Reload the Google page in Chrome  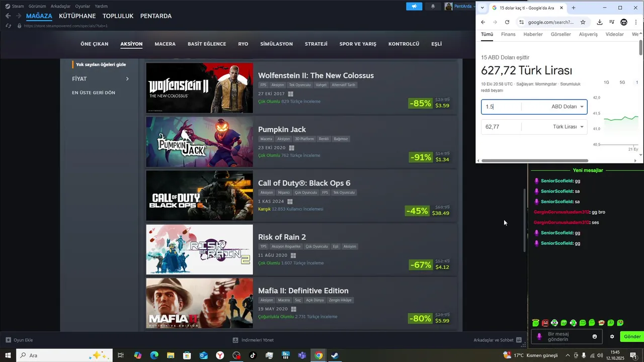click(507, 22)
